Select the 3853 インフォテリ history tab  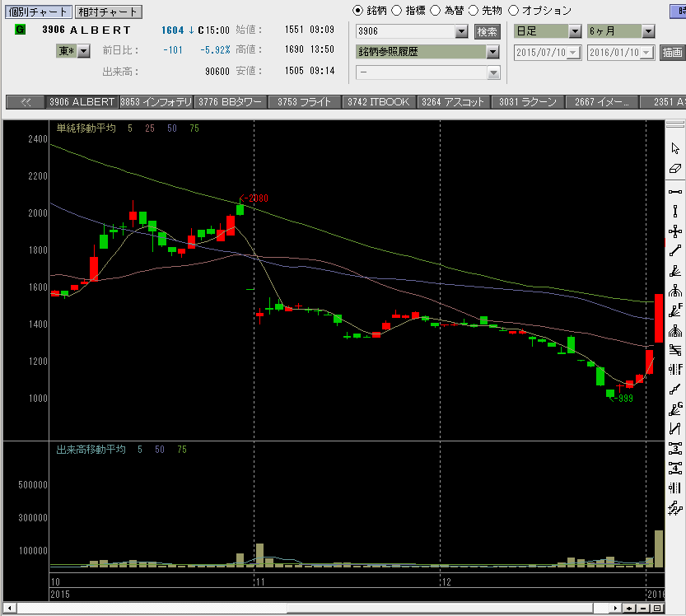click(156, 102)
